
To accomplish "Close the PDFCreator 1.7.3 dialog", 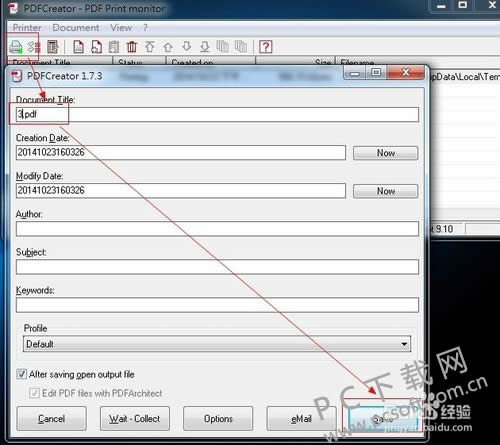I will [406, 72].
